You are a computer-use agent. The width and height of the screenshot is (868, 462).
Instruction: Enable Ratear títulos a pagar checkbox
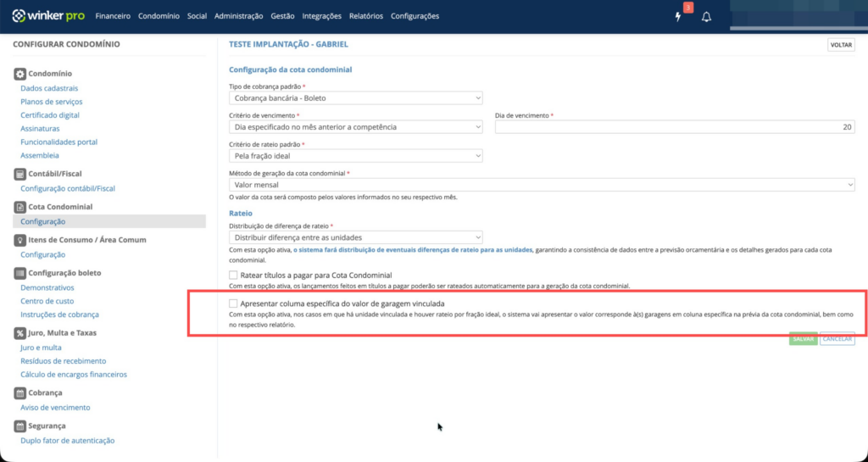[234, 276]
